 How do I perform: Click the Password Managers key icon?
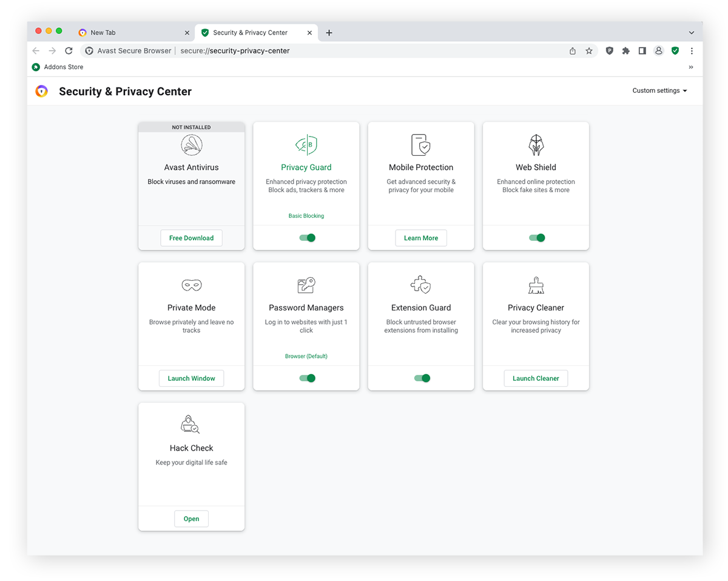pyautogui.click(x=306, y=285)
